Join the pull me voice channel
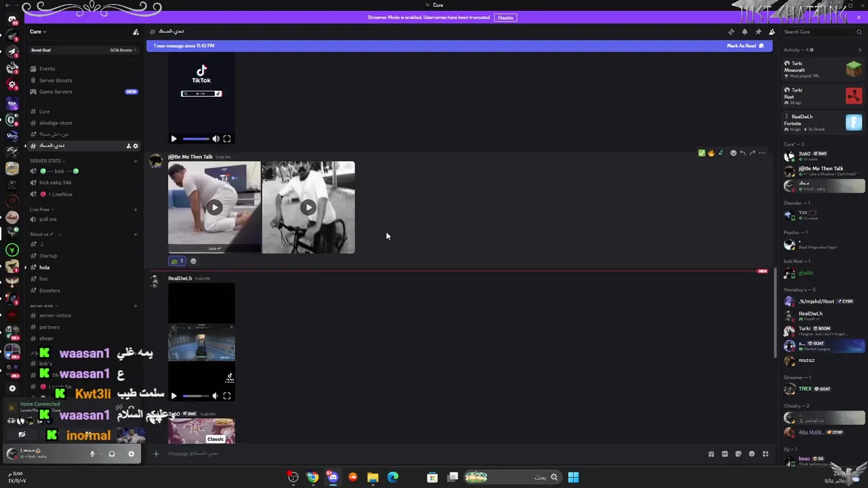This screenshot has width=868, height=488. pyautogui.click(x=47, y=219)
